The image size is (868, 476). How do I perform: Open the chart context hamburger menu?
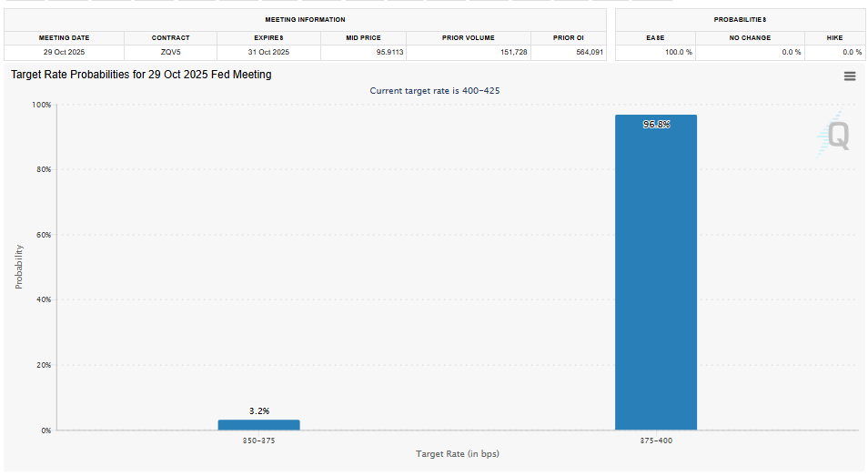point(850,76)
